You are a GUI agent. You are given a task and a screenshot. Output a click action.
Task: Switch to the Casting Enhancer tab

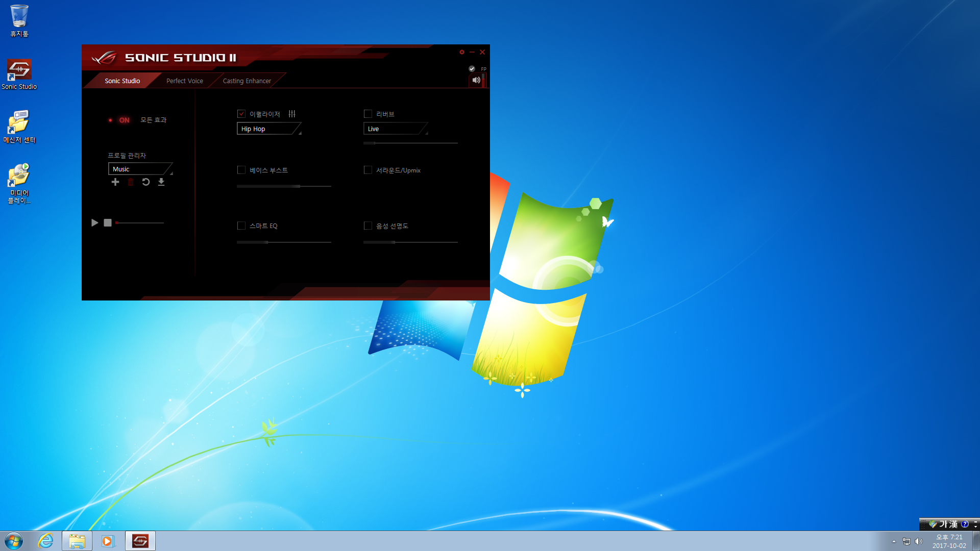tap(247, 81)
